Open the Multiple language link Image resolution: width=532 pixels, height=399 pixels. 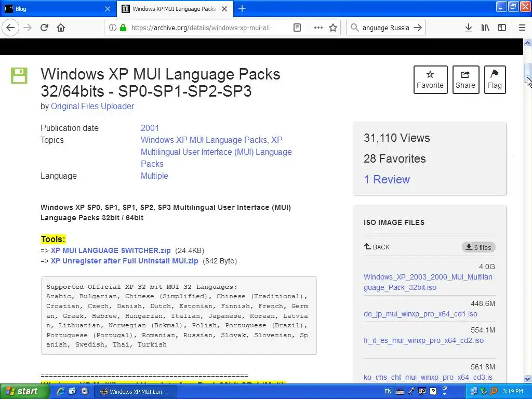coord(154,176)
